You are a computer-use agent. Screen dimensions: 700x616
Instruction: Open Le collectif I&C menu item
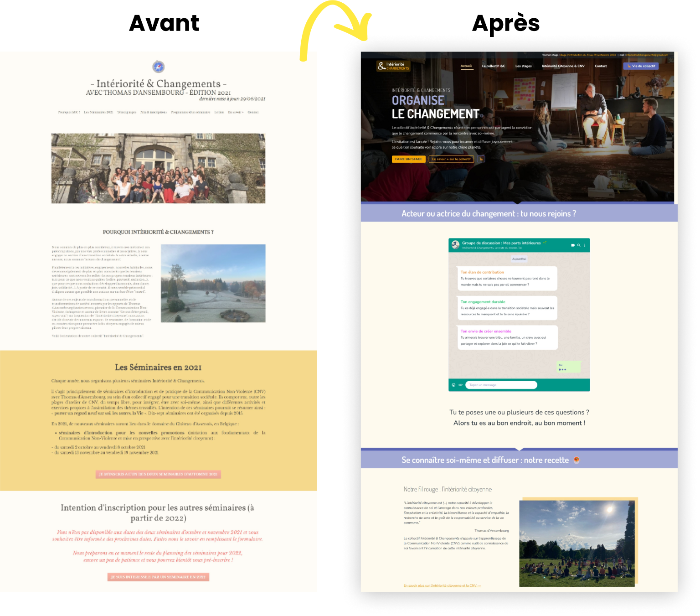click(494, 66)
